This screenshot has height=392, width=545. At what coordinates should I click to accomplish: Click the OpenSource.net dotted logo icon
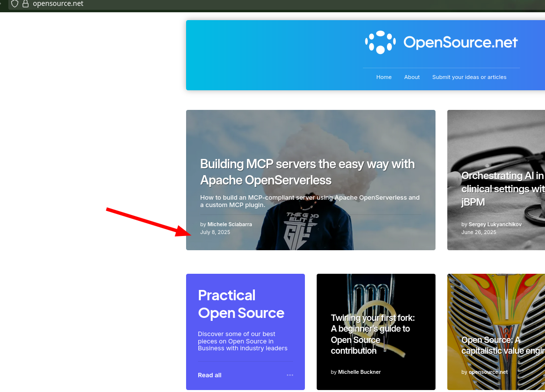coord(379,42)
